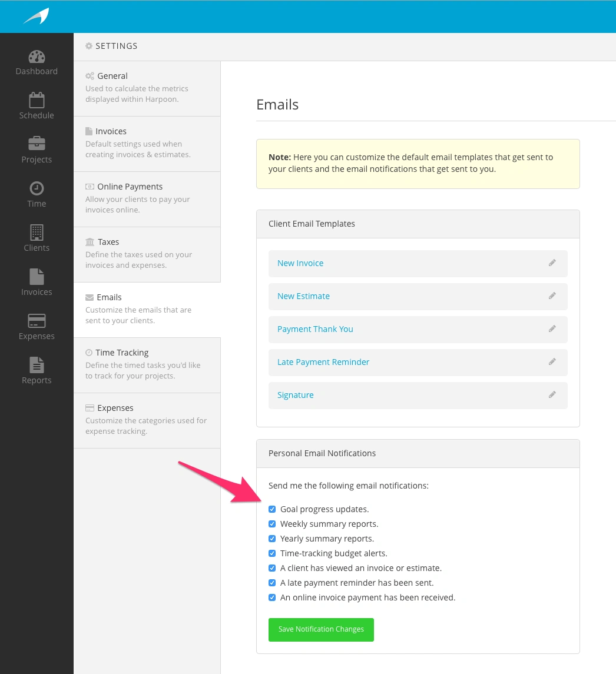Click the pencil icon next to New Estimate
Viewport: 616px width, 674px height.
552,296
